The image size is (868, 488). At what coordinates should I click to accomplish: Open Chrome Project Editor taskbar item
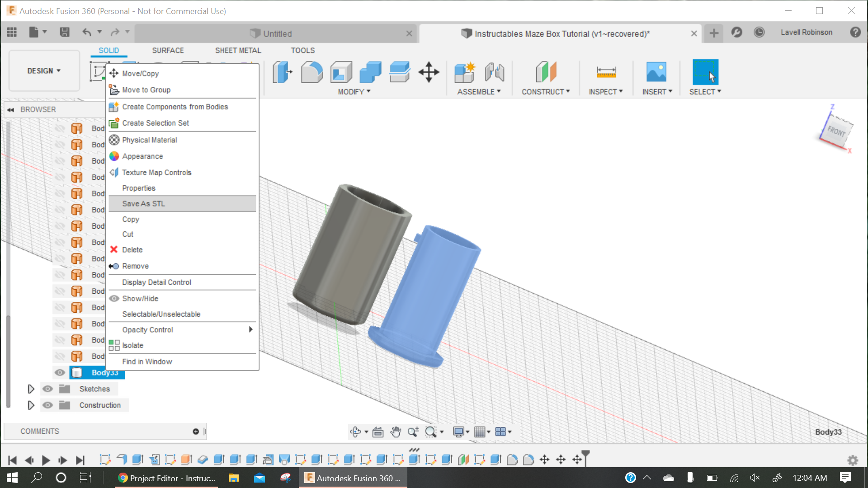[x=166, y=478]
